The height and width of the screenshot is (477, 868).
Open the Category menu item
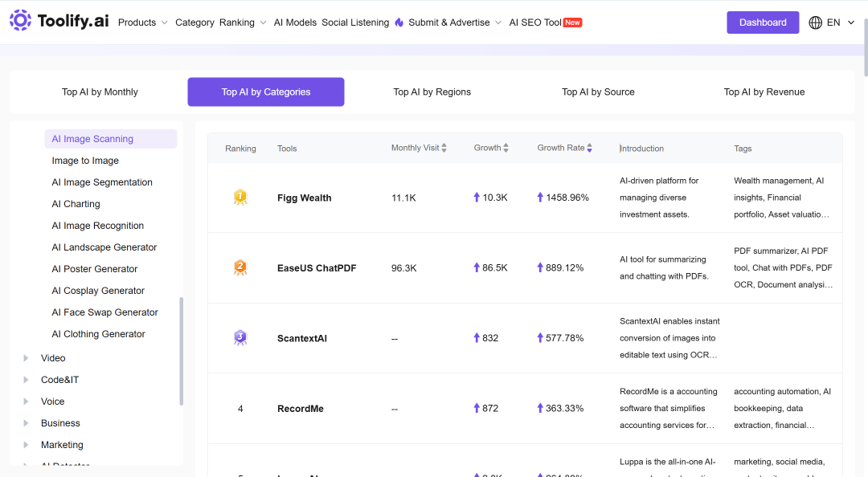pyautogui.click(x=194, y=22)
